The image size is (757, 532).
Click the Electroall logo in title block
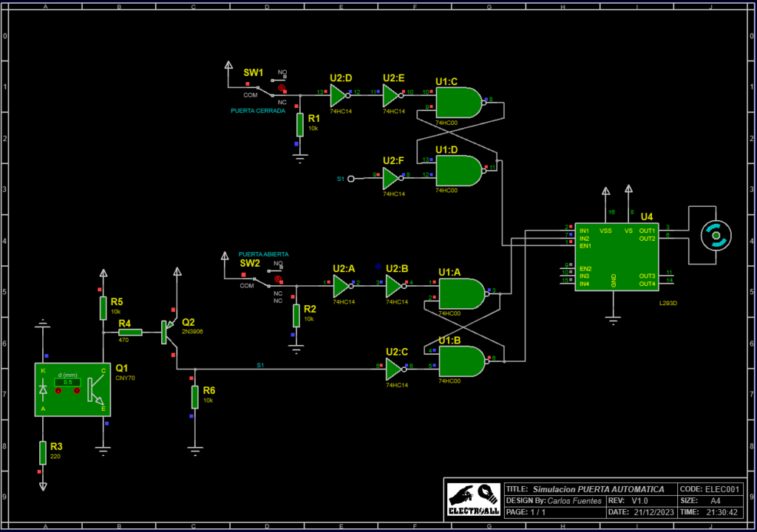click(x=473, y=499)
